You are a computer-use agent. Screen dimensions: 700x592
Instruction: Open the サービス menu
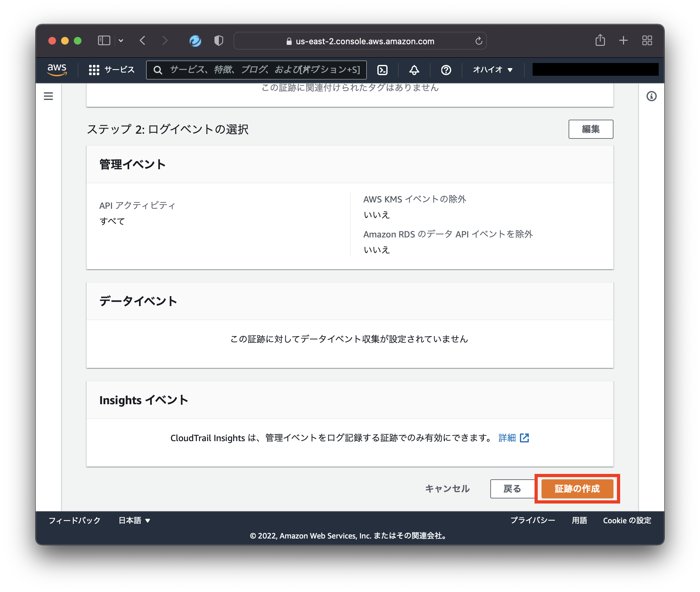[112, 70]
